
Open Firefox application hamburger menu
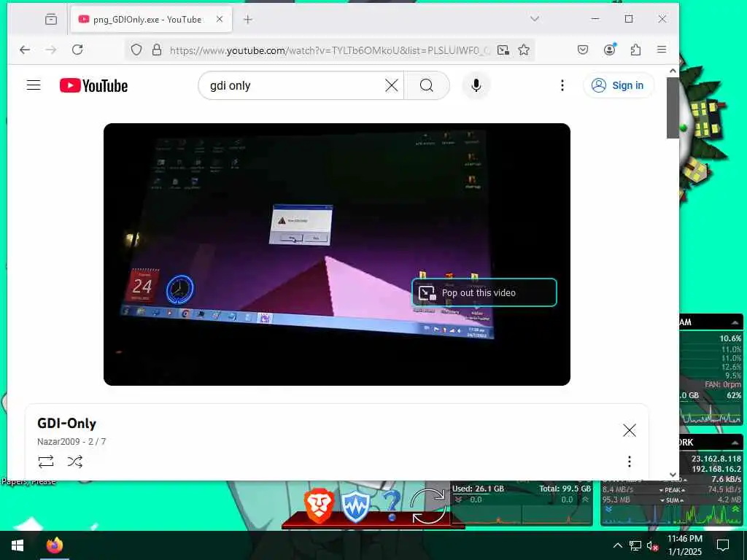662,50
